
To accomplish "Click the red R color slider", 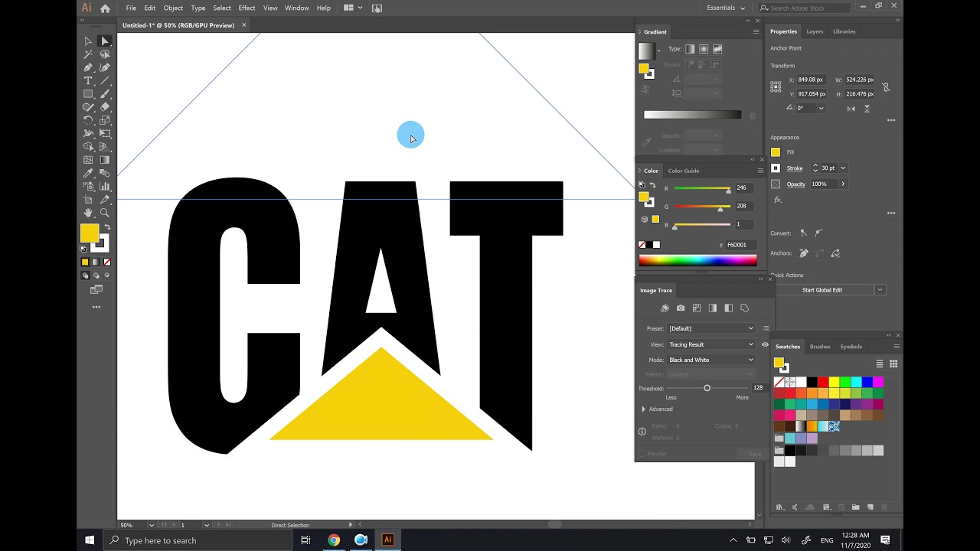I will [x=702, y=188].
